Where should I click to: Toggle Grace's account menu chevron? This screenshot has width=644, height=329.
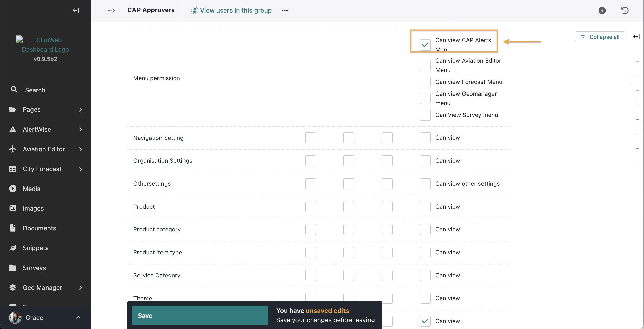pyautogui.click(x=78, y=317)
